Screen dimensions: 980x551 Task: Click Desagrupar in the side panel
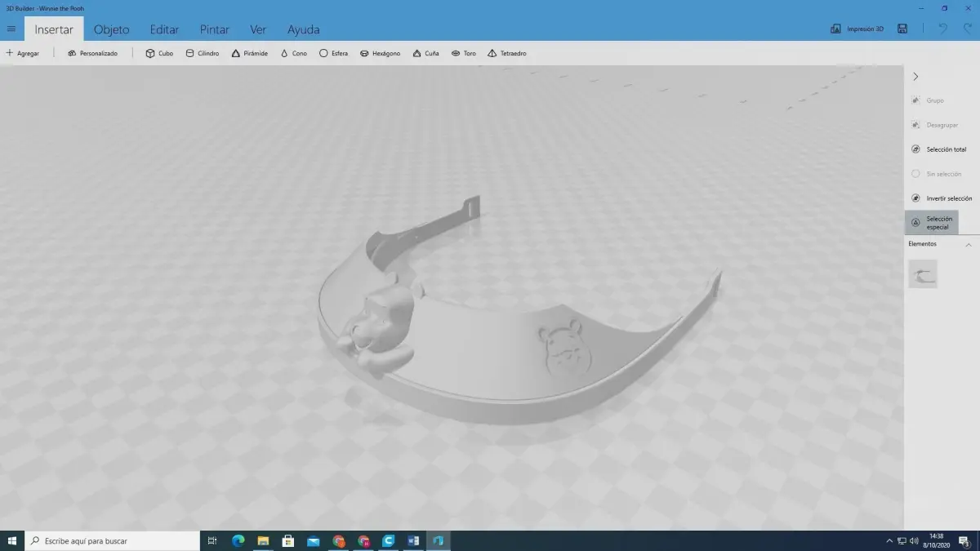934,125
